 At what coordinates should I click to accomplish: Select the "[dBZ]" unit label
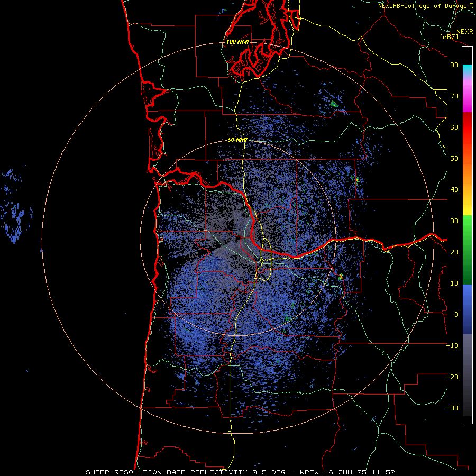[x=449, y=36]
